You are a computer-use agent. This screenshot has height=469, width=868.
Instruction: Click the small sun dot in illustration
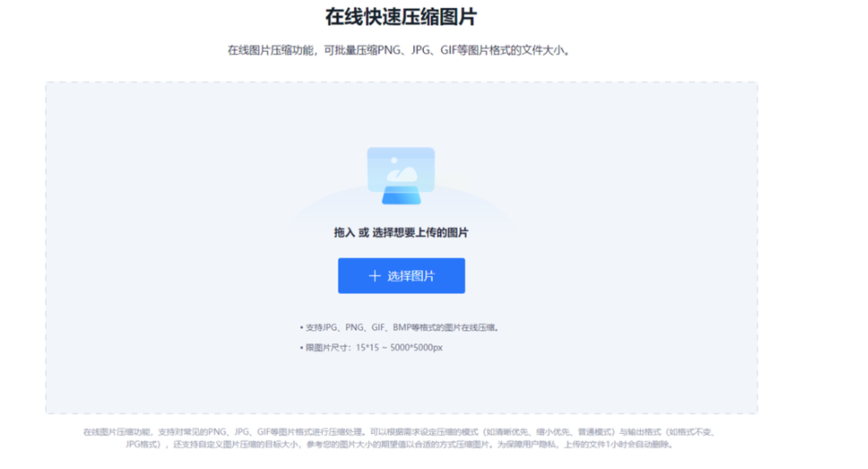394,160
